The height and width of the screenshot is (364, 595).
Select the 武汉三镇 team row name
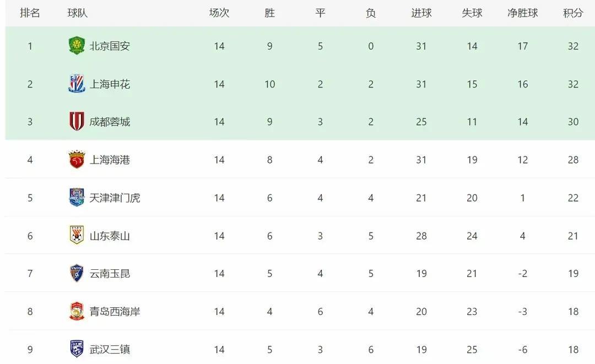(110, 349)
